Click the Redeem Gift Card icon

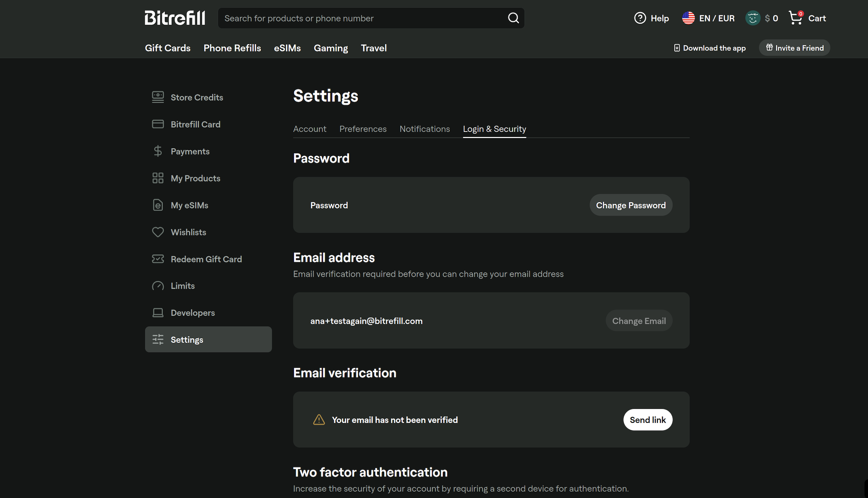[158, 259]
